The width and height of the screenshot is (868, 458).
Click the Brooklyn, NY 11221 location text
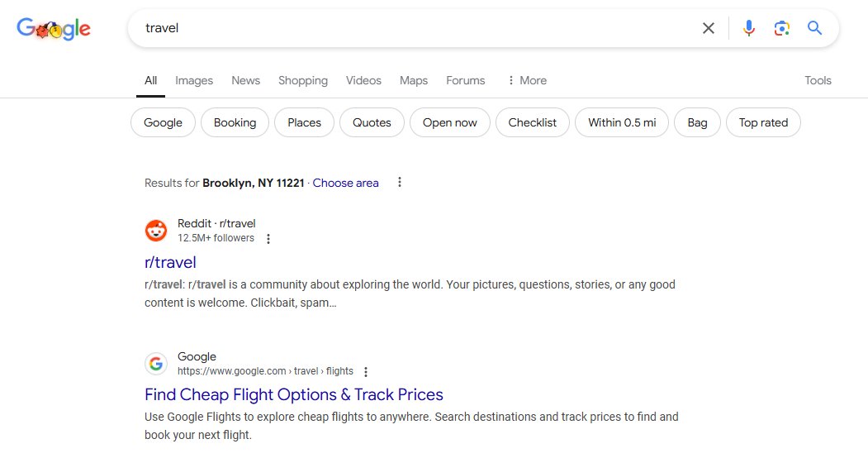pyautogui.click(x=254, y=183)
